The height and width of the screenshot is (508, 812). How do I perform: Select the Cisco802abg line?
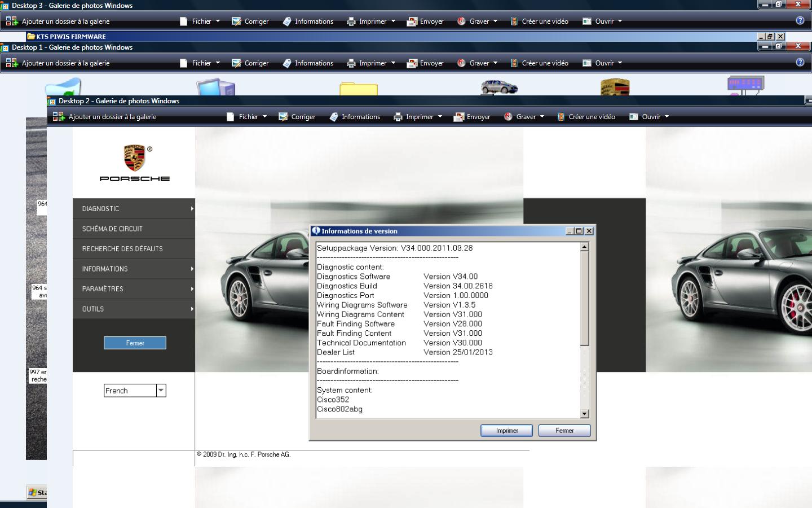tap(339, 409)
